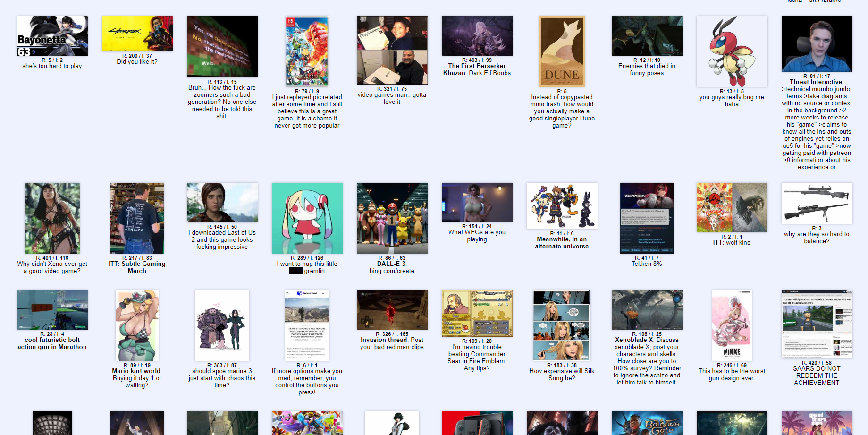This screenshot has height=435, width=868.
Task: Open the Fire Emblem Commander Saar thumbnail
Action: 477,313
